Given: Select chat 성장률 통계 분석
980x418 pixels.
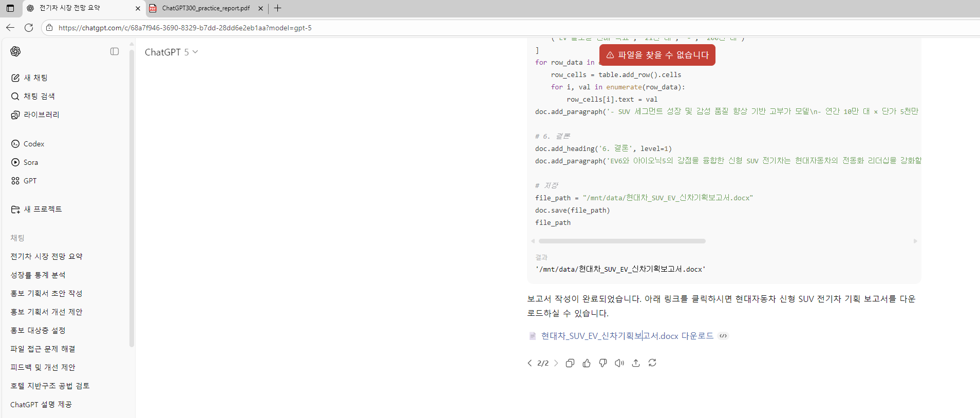Looking at the screenshot, I should click(38, 275).
